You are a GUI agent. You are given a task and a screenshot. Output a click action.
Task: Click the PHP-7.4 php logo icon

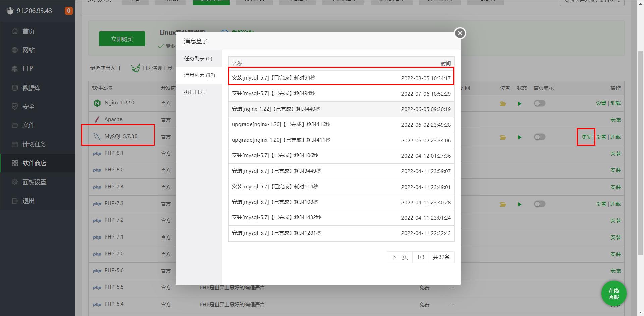point(97,187)
